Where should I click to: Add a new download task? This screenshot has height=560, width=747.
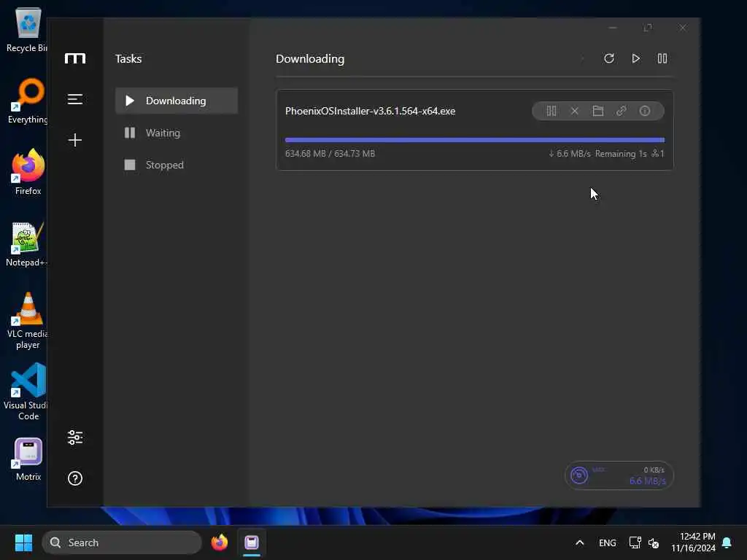click(x=75, y=139)
